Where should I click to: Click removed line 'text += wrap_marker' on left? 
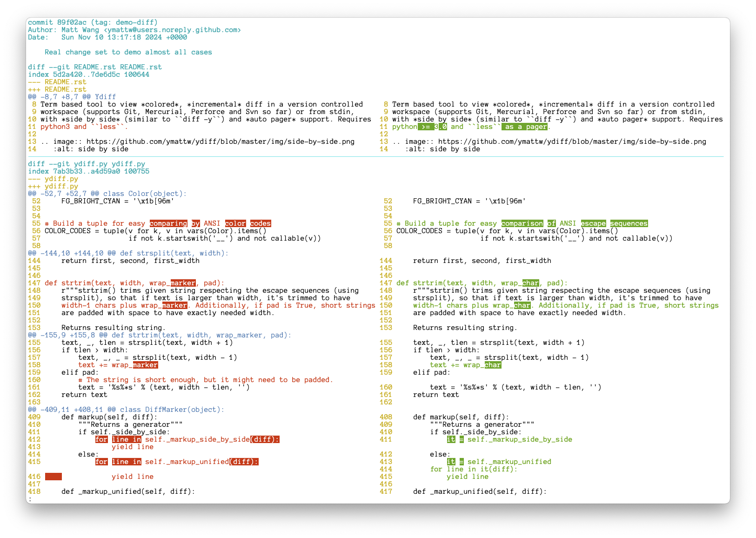tap(118, 365)
